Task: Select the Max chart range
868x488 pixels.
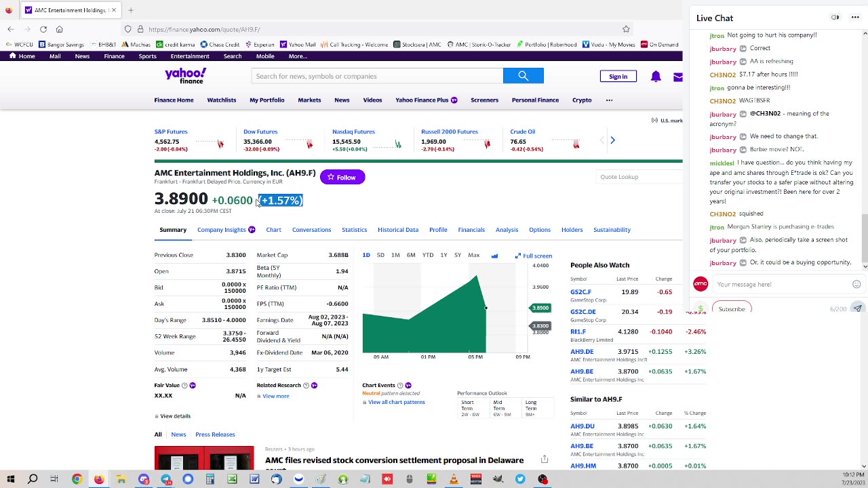Action: pos(473,256)
